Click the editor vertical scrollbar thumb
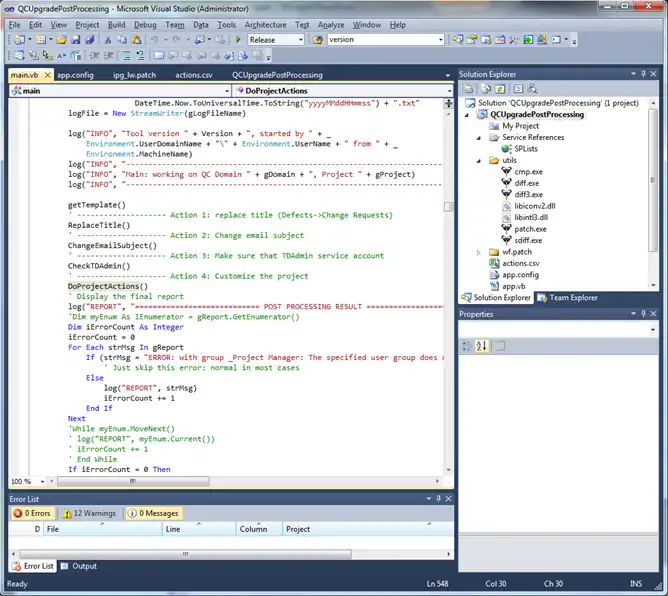This screenshot has width=668, height=596. tap(449, 207)
